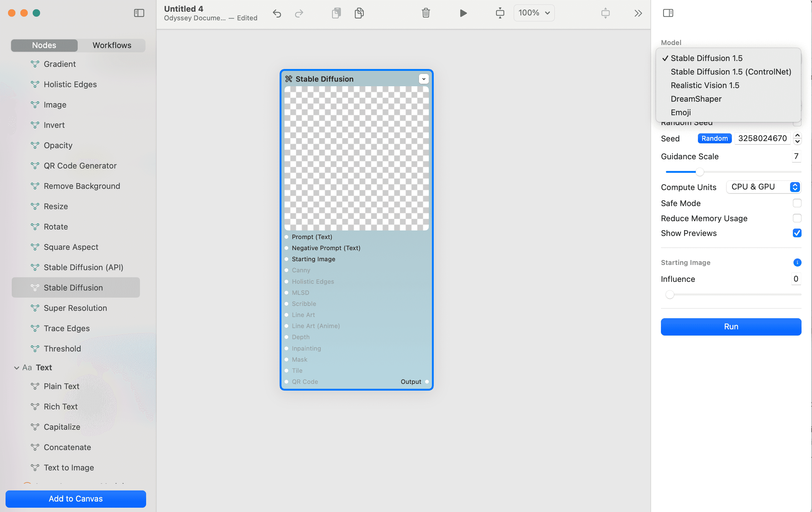Click the Remove Background node icon
This screenshot has height=512, width=812.
pos(35,186)
